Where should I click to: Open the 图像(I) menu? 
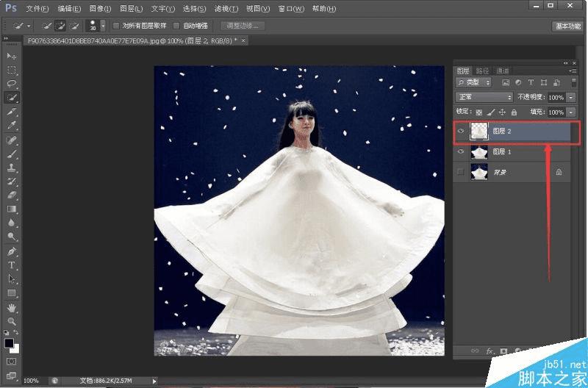coord(101,8)
